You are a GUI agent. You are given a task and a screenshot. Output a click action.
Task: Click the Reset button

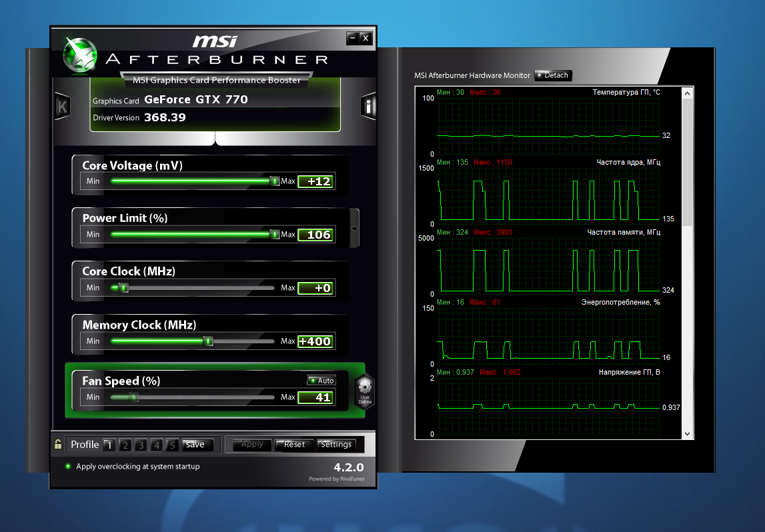coord(294,444)
